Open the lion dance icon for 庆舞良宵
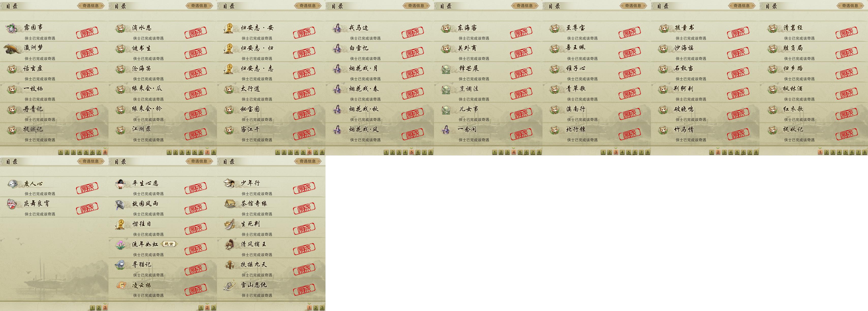Viewport: 868px width, 311px height. click(x=12, y=204)
